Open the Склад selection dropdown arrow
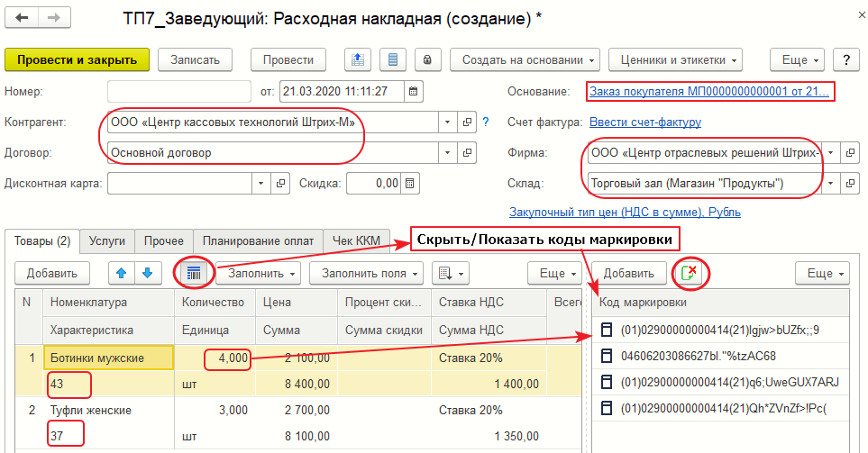Screen dimensions: 868x453 point(830,184)
